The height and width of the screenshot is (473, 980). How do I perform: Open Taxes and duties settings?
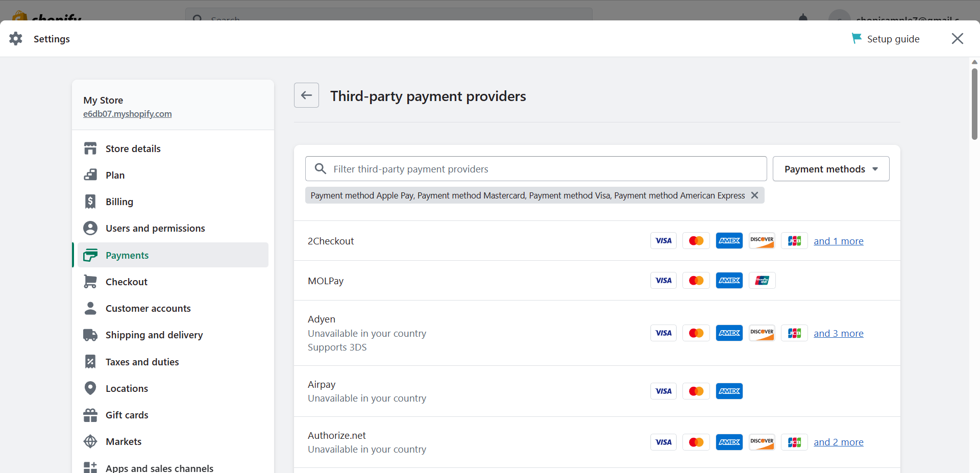(173, 362)
